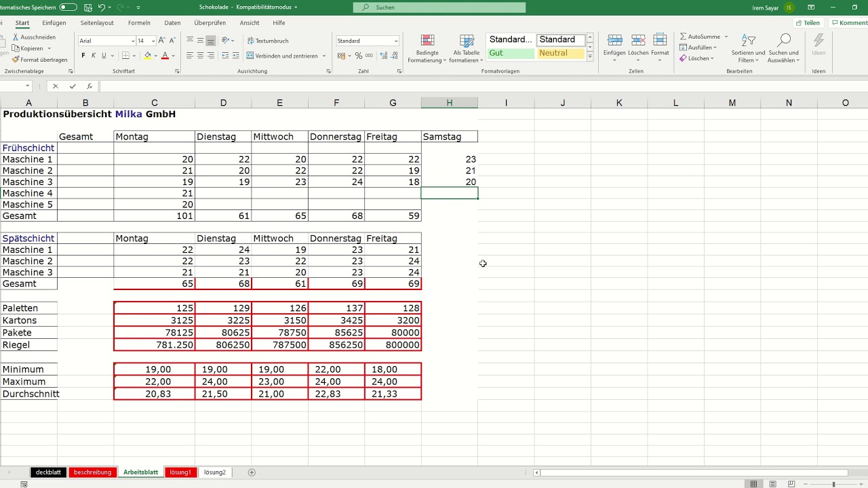
Task: Click the Ausschneiden scissors icon
Action: (x=16, y=37)
